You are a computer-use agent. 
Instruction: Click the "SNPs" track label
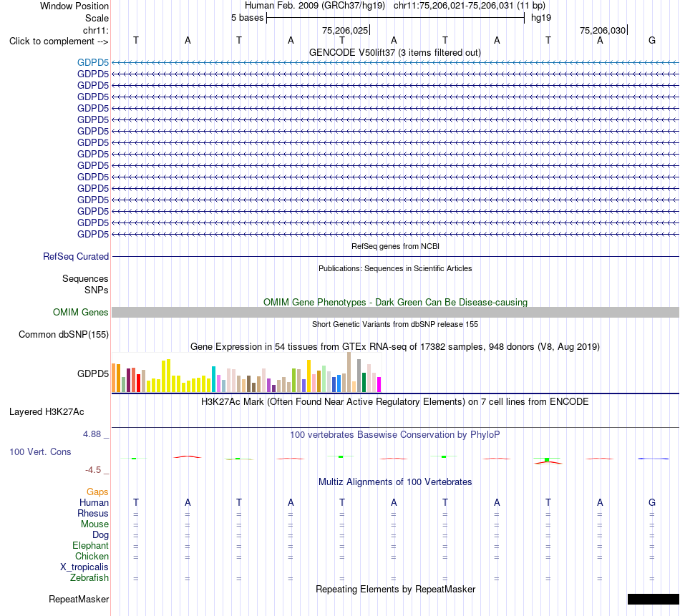pos(97,290)
